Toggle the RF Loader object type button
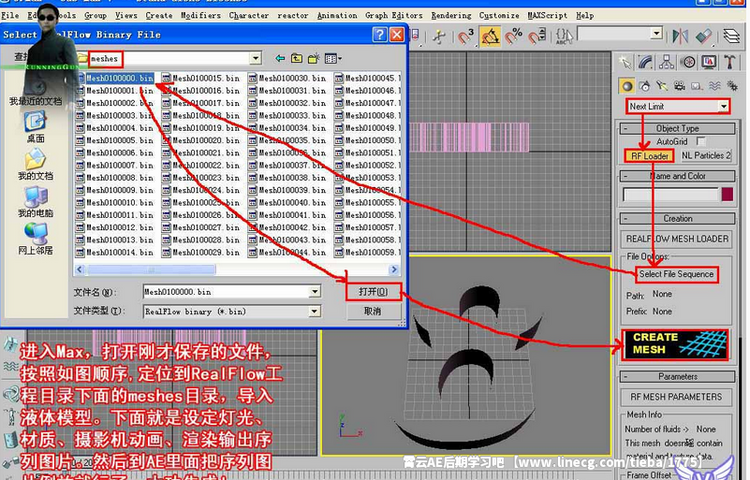Screen dimensions: 750x480 (649, 155)
